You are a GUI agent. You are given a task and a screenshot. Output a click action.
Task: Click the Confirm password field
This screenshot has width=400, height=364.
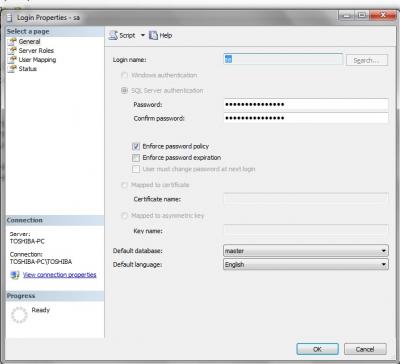pyautogui.click(x=306, y=118)
